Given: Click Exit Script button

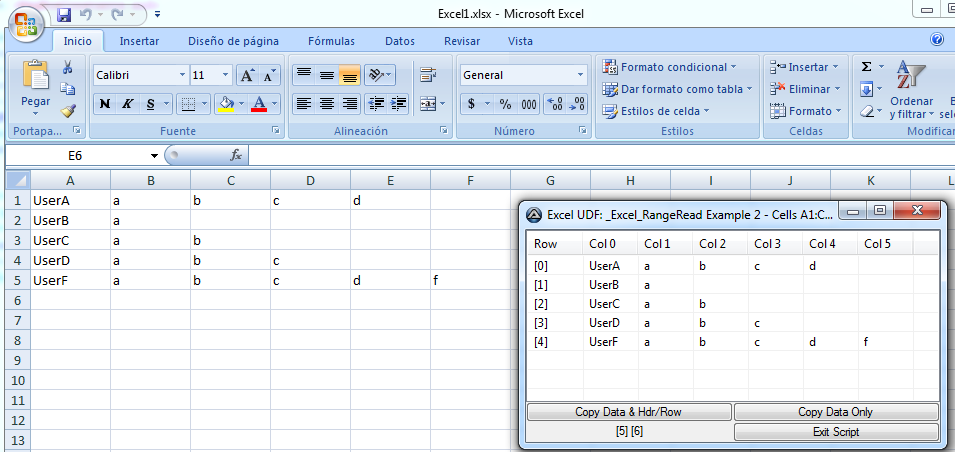Looking at the screenshot, I should [x=836, y=432].
